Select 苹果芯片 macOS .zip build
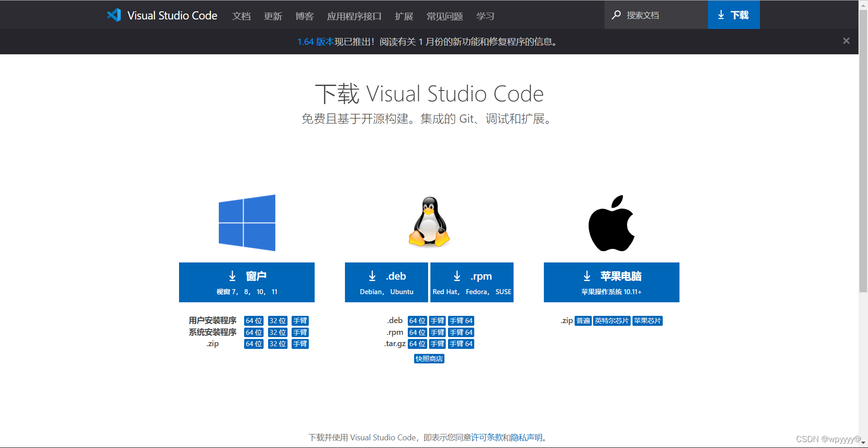The image size is (868, 448). click(647, 321)
